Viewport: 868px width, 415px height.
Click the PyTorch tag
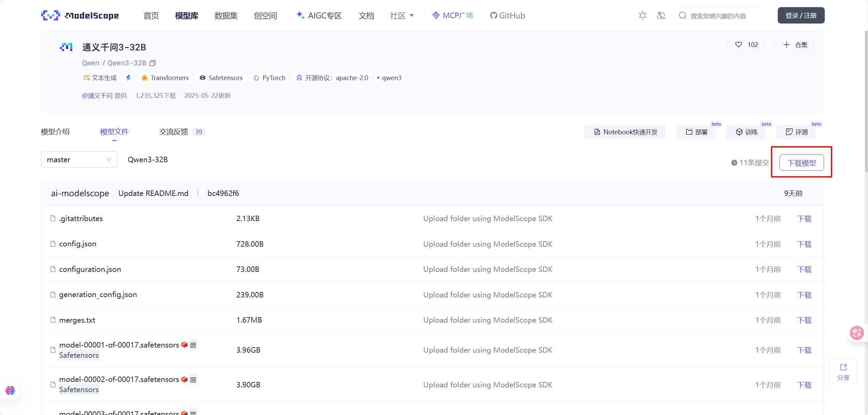tap(269, 78)
